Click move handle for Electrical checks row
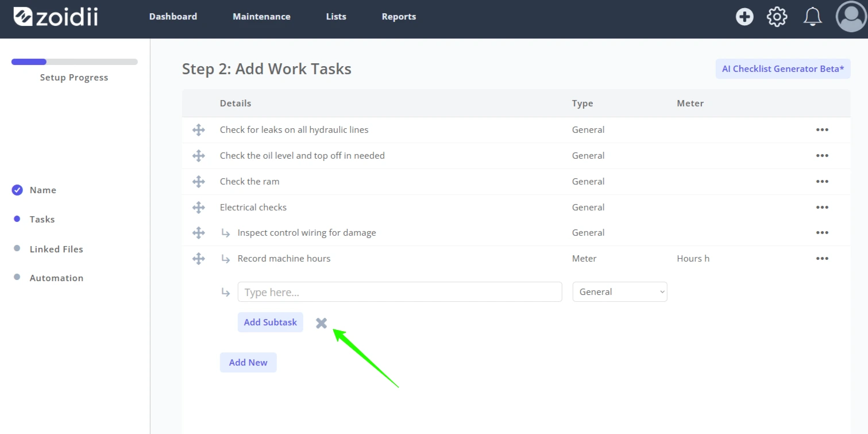The height and width of the screenshot is (434, 868). tap(199, 208)
